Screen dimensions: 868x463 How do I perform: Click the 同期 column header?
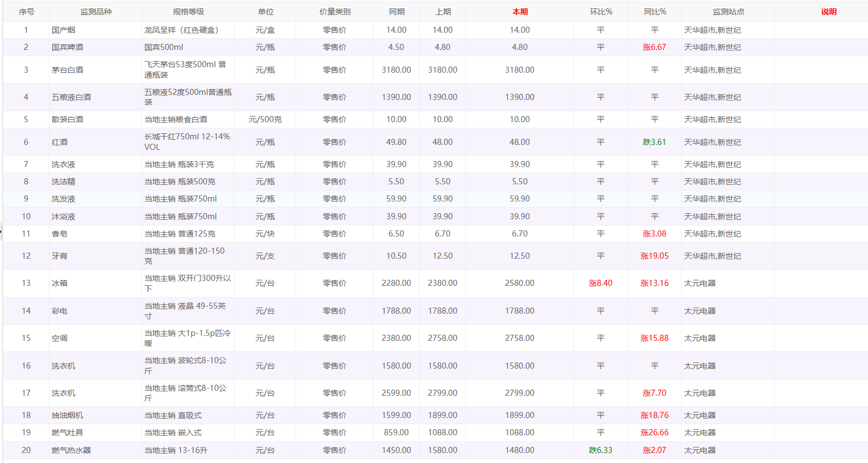[396, 12]
